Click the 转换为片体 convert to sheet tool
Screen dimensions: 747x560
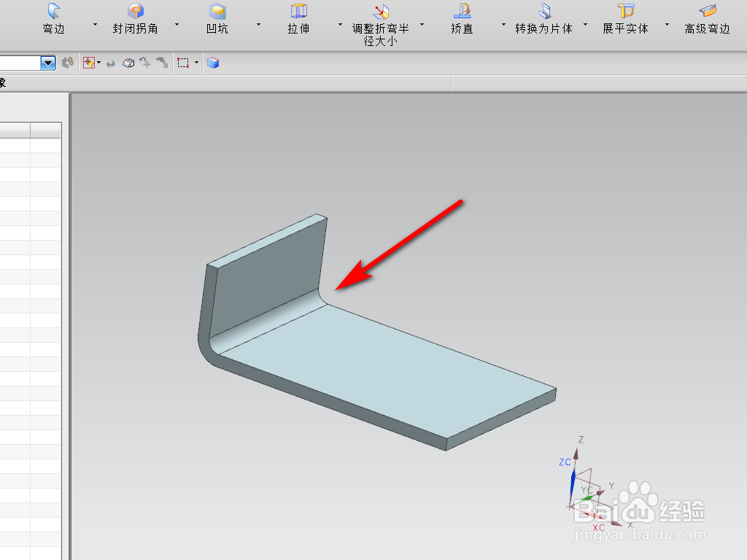(x=543, y=18)
